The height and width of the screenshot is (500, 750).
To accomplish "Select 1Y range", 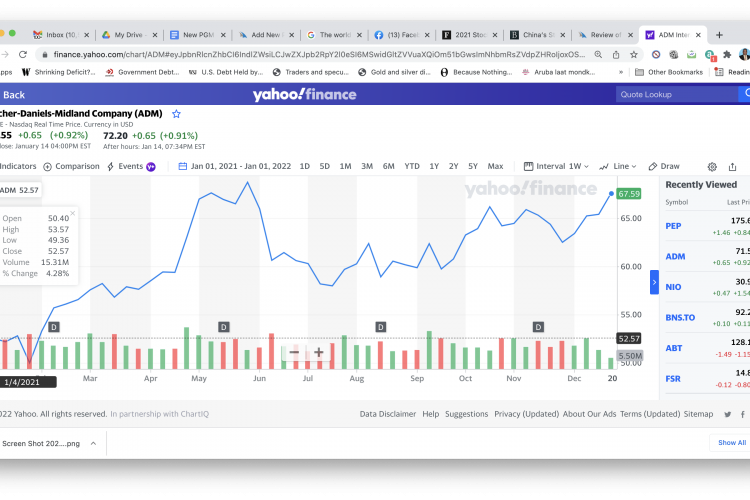I will (434, 166).
